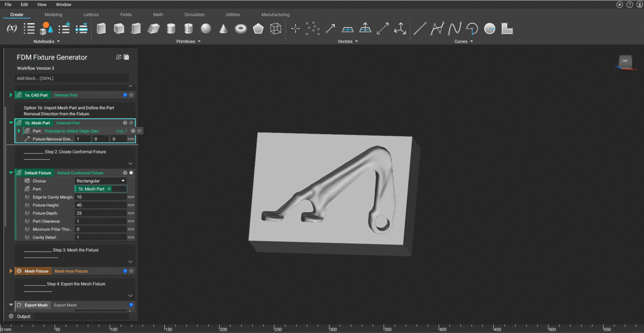Remove 1b. Mesh Part chip from Part field
Screen dimensions: 644x333
[109, 189]
